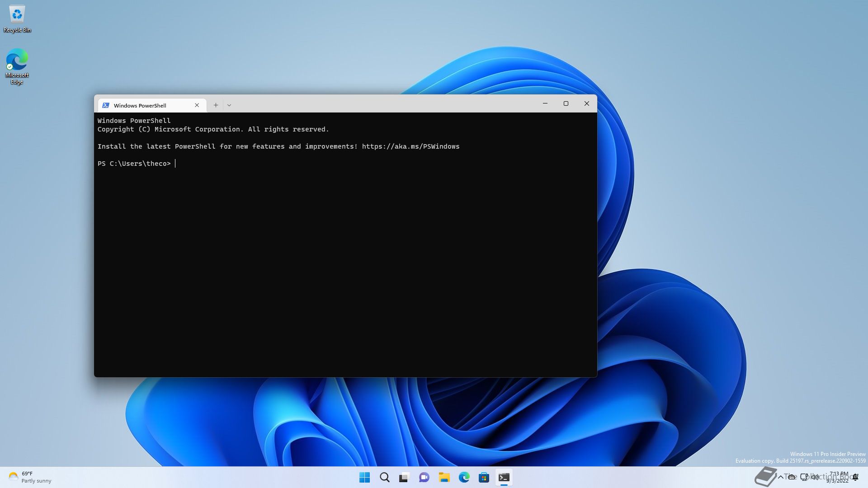The height and width of the screenshot is (488, 868).
Task: Open Task View from the taskbar
Action: coord(404,478)
